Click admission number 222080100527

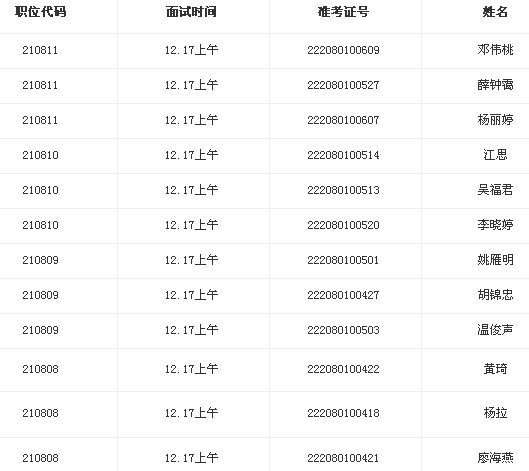click(x=343, y=85)
